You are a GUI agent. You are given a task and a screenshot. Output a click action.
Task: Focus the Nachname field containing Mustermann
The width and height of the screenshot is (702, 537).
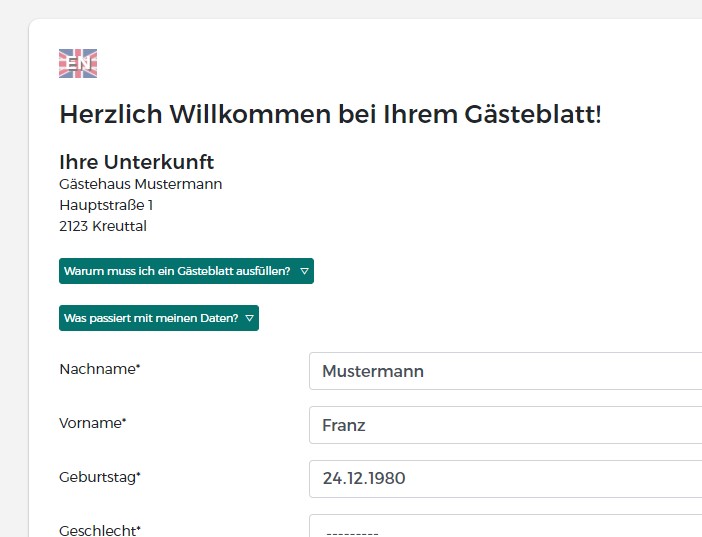coord(505,371)
